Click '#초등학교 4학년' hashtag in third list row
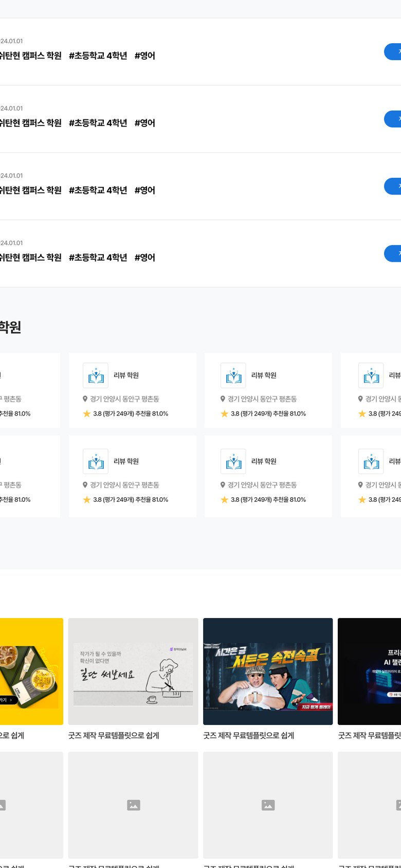401x868 pixels. [x=98, y=190]
